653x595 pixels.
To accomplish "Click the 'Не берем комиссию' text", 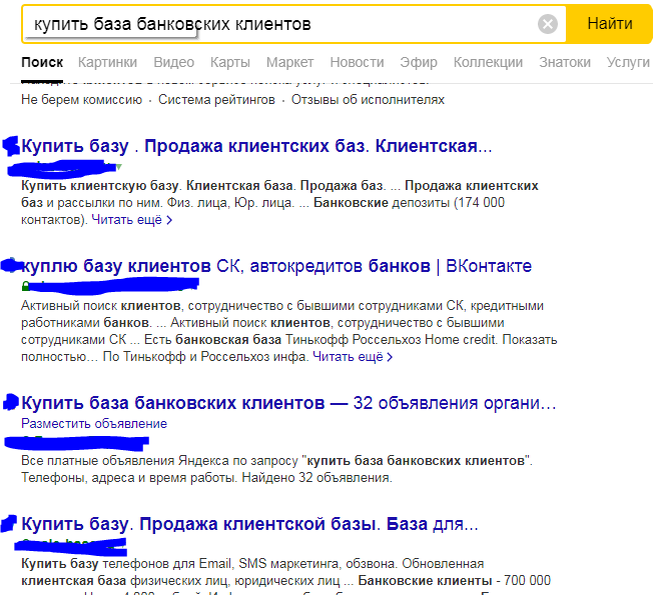I will [x=82, y=100].
